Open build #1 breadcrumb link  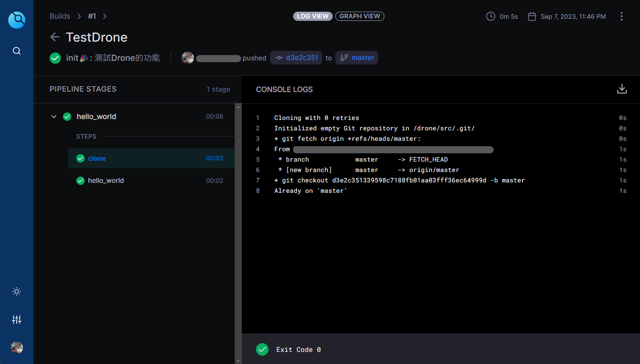click(x=92, y=16)
